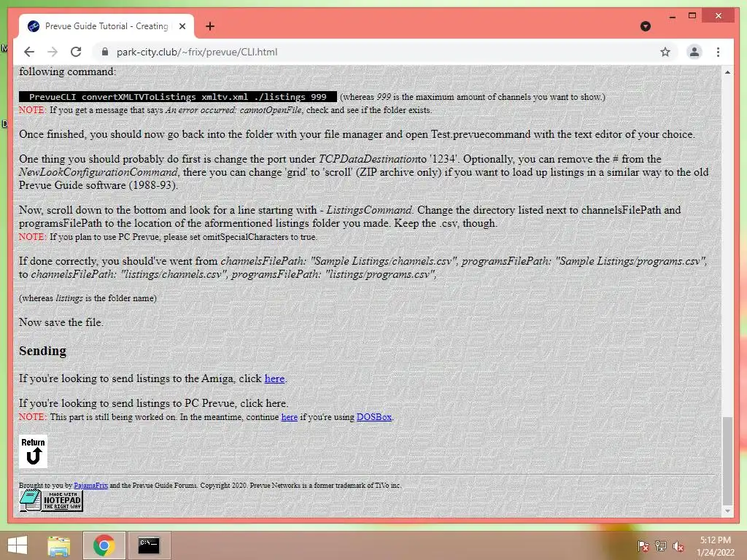Click the Amiga listings 'here' link
Screen dimensions: 747x560
tap(274, 378)
